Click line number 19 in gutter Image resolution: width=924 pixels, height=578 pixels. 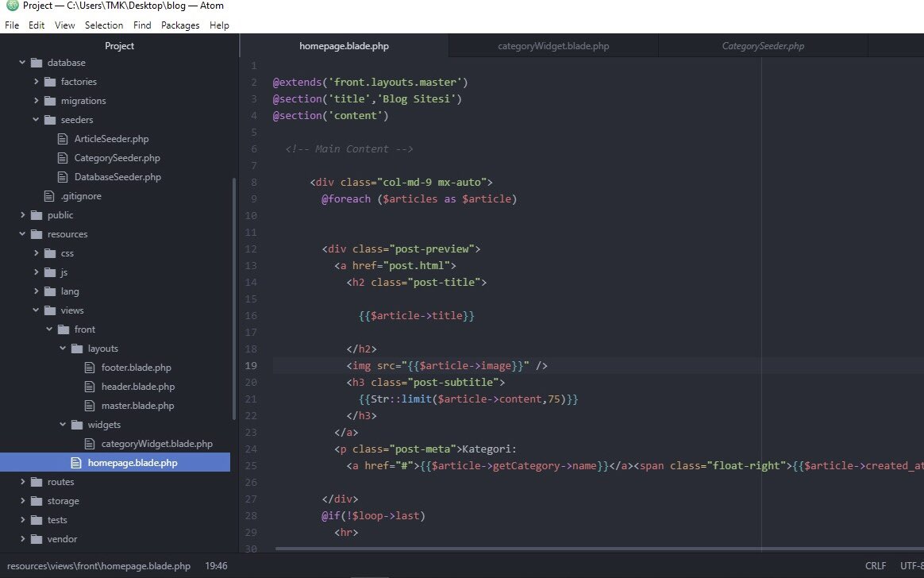click(x=251, y=365)
